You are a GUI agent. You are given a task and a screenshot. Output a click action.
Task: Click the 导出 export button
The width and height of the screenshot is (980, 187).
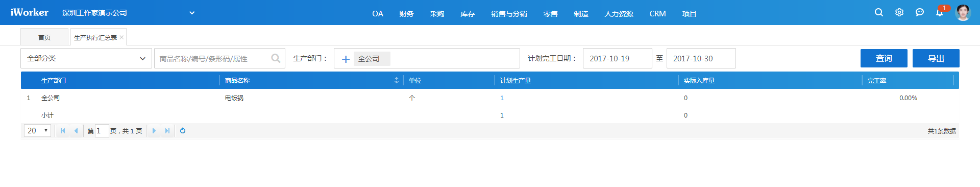pos(936,58)
